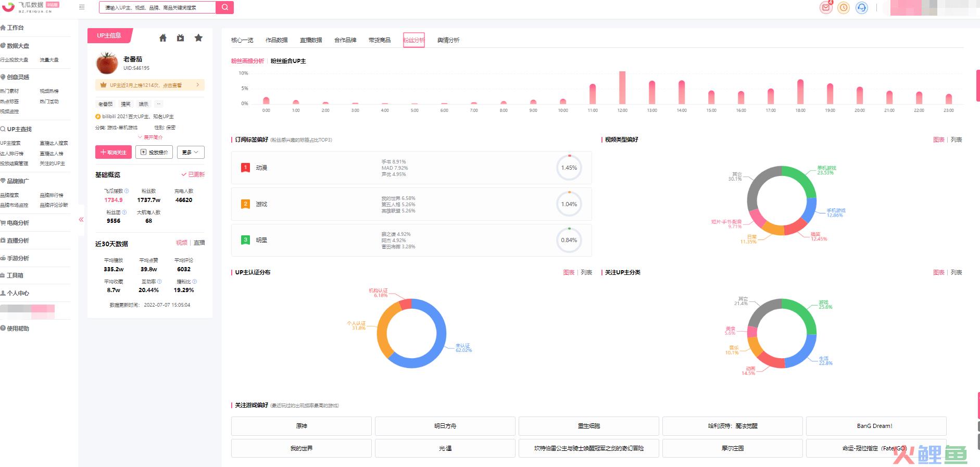The width and height of the screenshot is (980, 467).
Task: Toggle the hamburger menu icon in header
Action: [82, 7]
